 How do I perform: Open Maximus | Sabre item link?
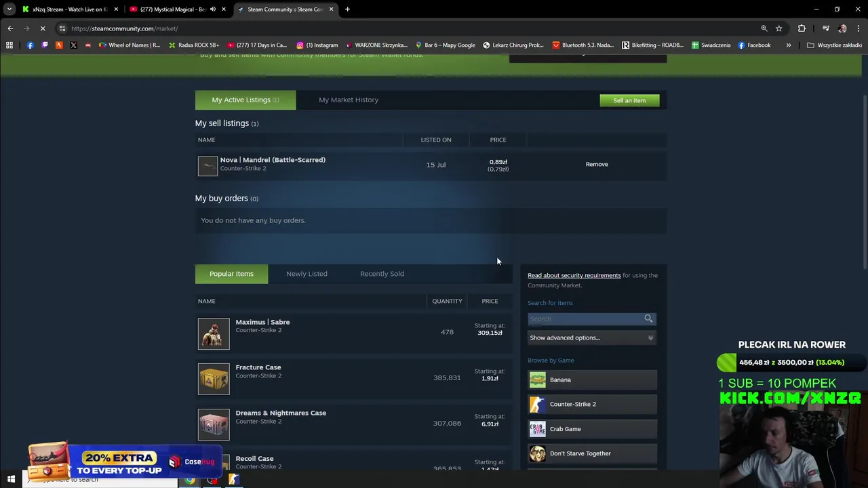pos(262,322)
